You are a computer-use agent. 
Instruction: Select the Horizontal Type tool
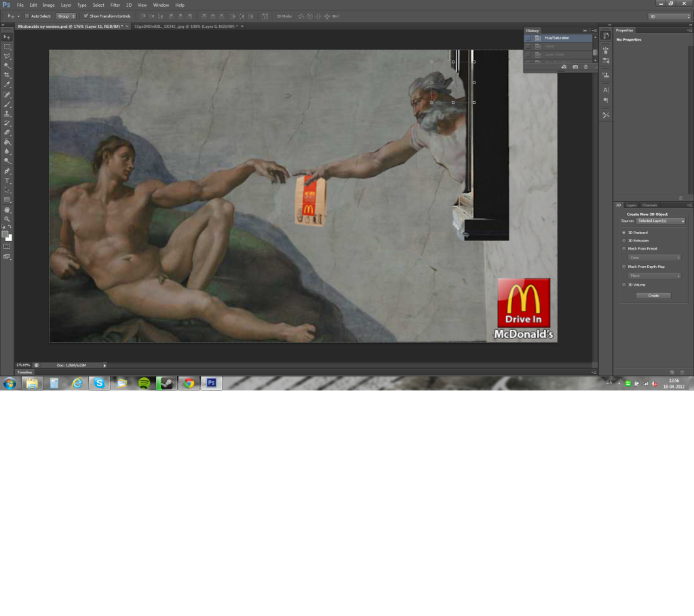click(7, 180)
